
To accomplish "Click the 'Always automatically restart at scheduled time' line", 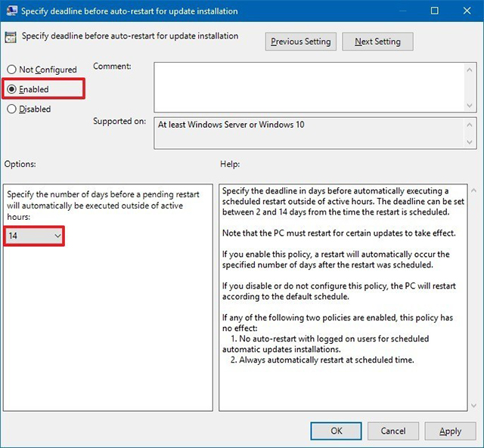I will 322,360.
